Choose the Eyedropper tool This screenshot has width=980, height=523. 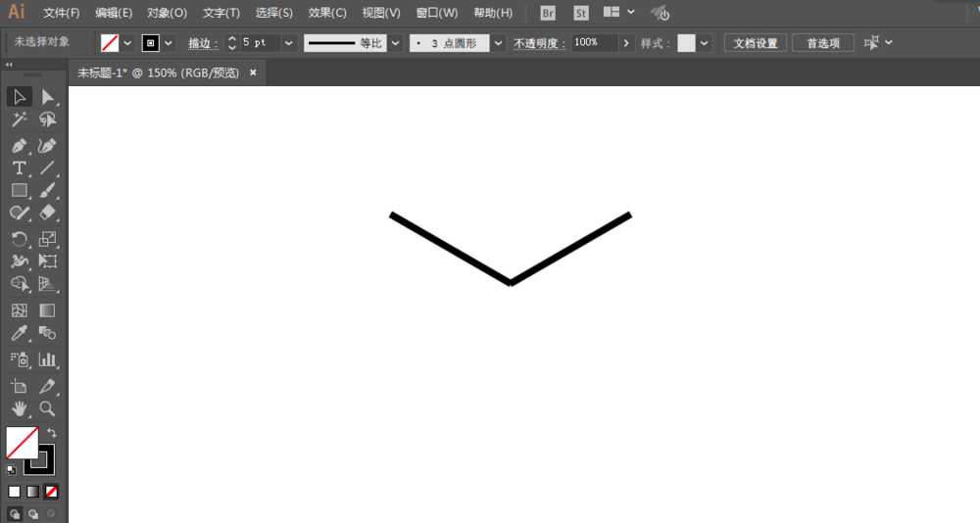[19, 333]
